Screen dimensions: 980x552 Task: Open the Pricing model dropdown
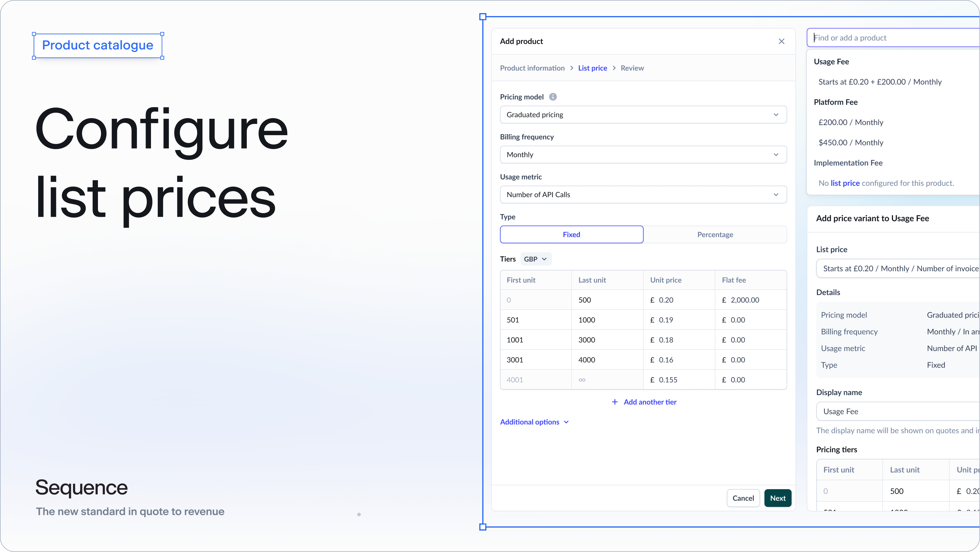click(x=643, y=115)
